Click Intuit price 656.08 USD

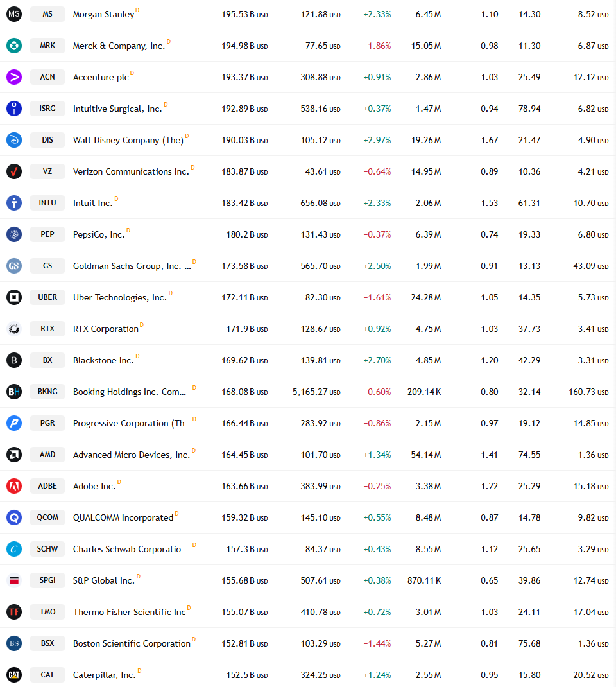pyautogui.click(x=320, y=204)
